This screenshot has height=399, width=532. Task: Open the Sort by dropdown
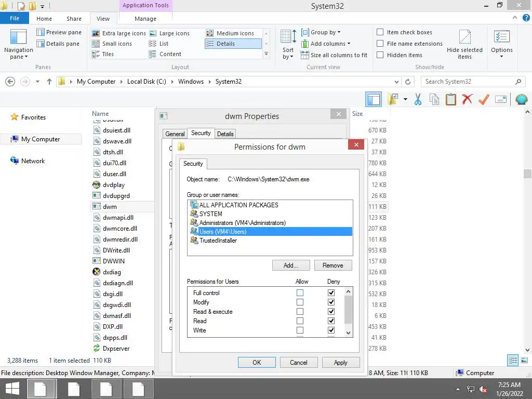(x=288, y=45)
